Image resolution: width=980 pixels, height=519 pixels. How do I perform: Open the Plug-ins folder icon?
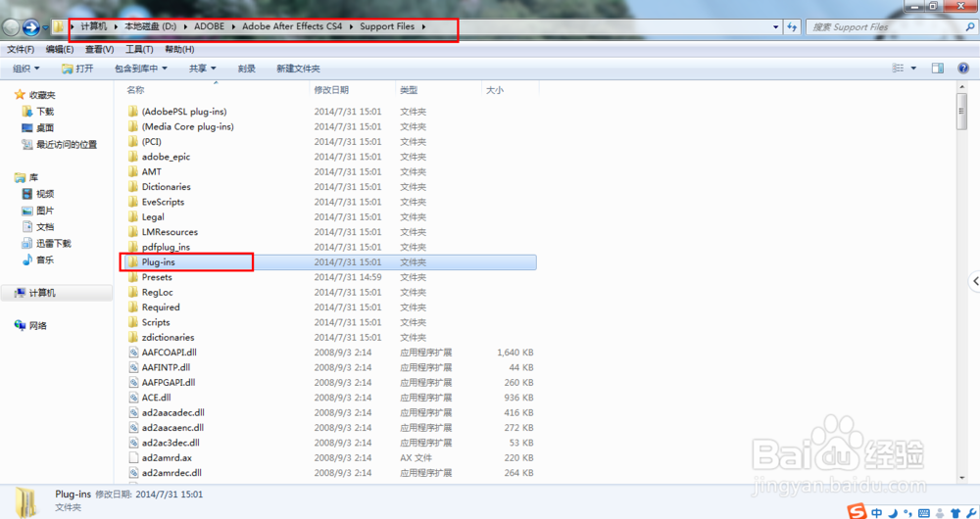(133, 261)
